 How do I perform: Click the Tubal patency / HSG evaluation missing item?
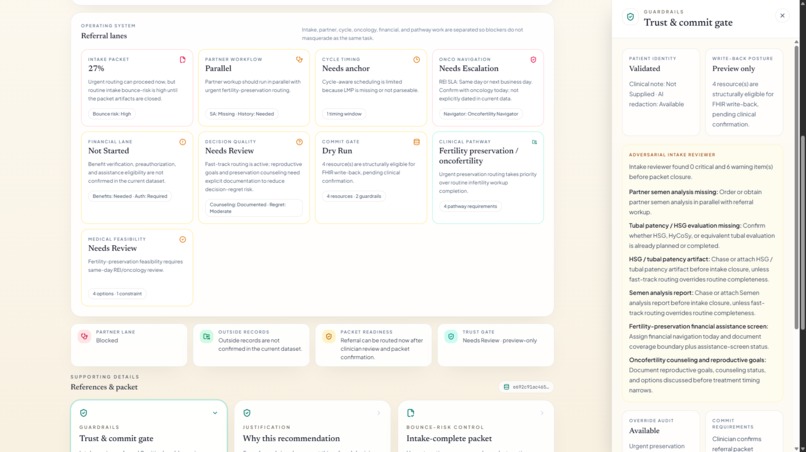702,236
